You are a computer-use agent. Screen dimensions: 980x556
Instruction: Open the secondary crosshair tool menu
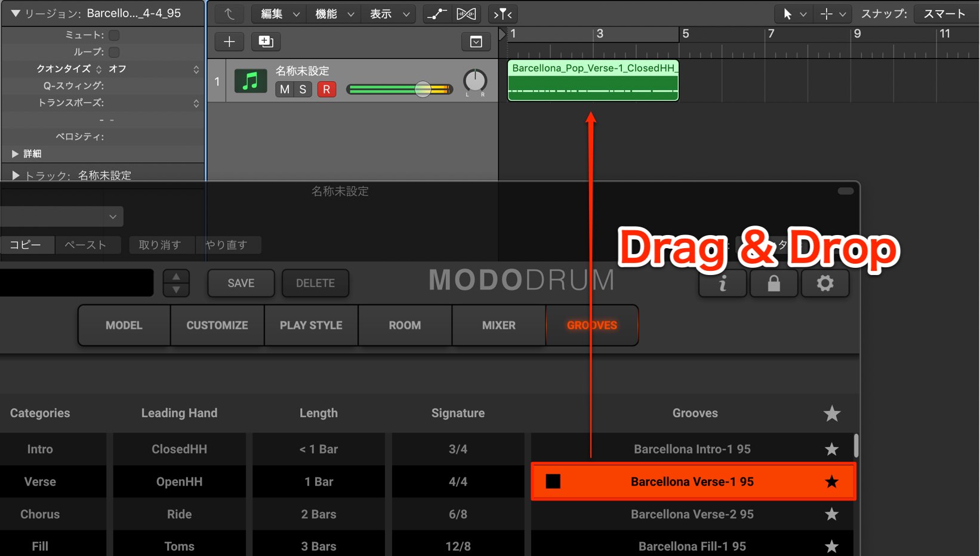[832, 14]
